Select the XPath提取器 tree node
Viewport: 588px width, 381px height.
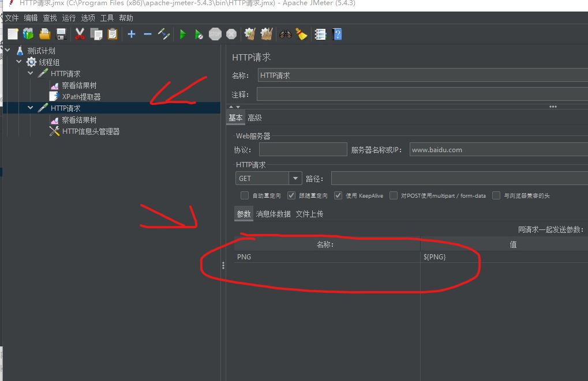point(81,97)
